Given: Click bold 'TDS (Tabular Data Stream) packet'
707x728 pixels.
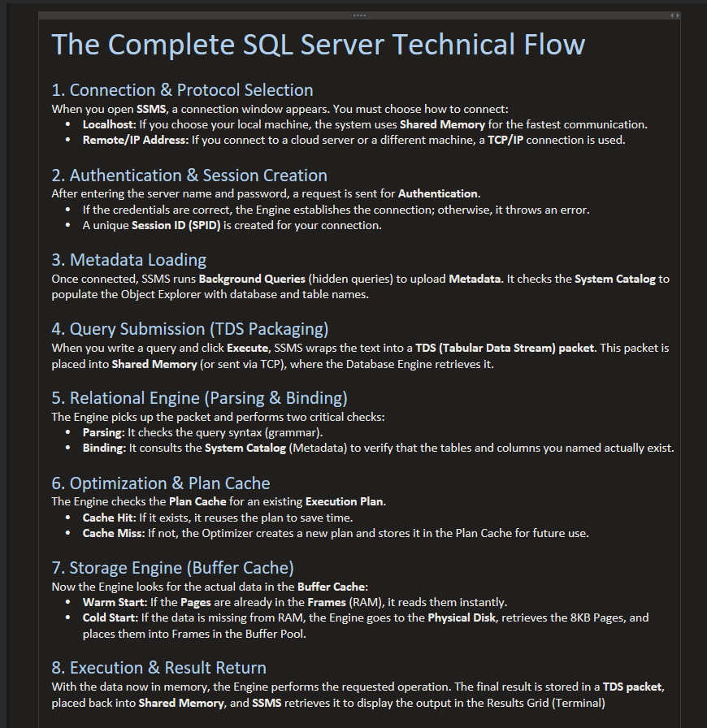Looking at the screenshot, I should tap(505, 349).
